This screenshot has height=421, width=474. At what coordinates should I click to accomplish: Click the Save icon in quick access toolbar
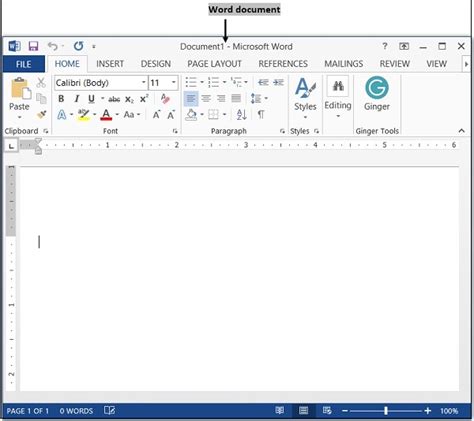click(33, 46)
